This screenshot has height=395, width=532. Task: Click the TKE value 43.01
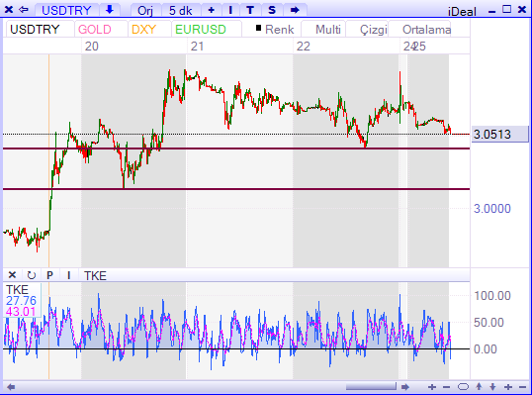point(21,312)
